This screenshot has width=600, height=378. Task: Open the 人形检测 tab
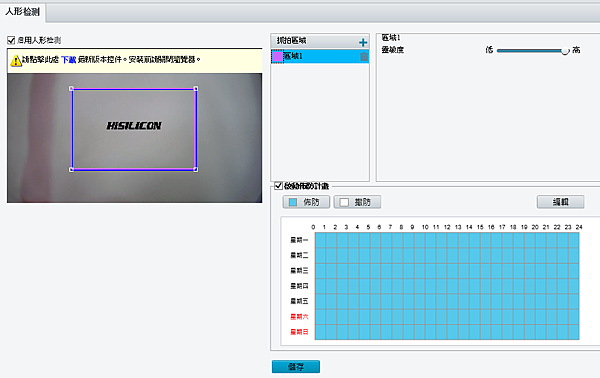tap(23, 12)
